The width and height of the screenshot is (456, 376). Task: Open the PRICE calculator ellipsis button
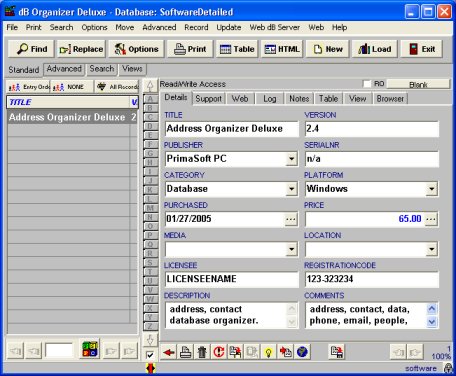[x=431, y=219]
